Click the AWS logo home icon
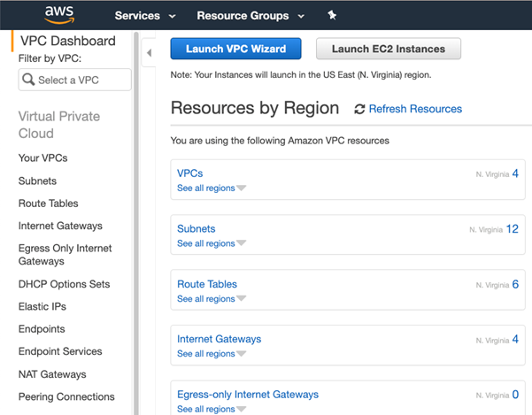The image size is (532, 415). tap(59, 14)
